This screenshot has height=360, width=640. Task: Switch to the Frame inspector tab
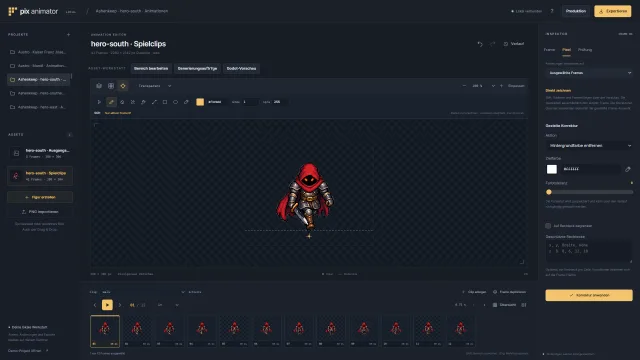coord(549,50)
